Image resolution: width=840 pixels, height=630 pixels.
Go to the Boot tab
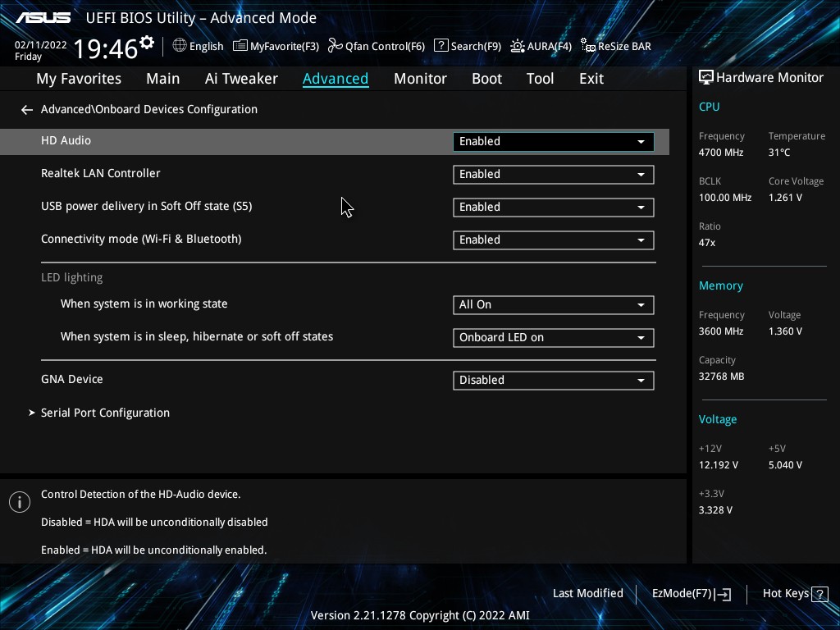coord(486,79)
